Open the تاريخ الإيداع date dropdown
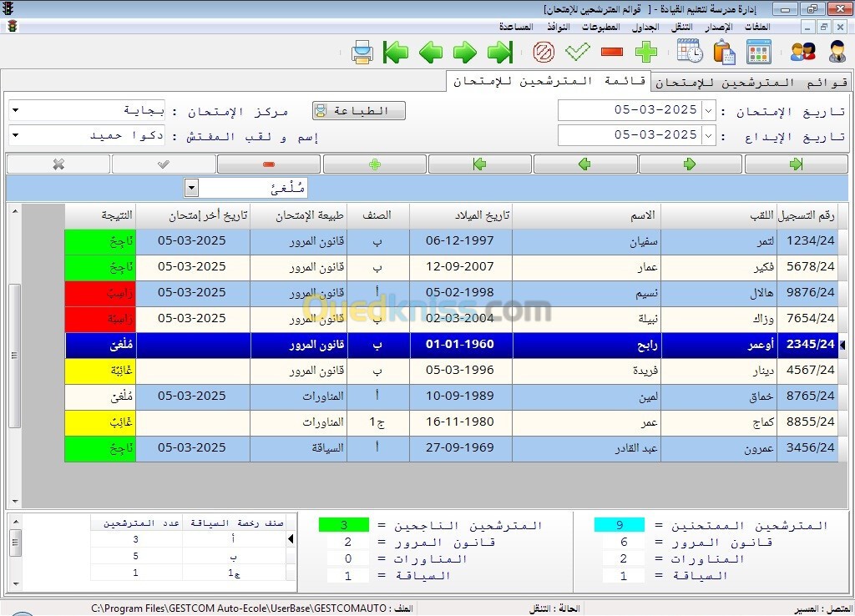The width and height of the screenshot is (855, 616). point(708,135)
